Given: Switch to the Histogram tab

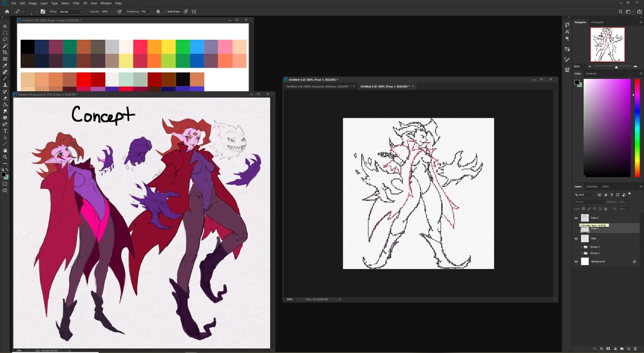Looking at the screenshot, I should point(597,22).
